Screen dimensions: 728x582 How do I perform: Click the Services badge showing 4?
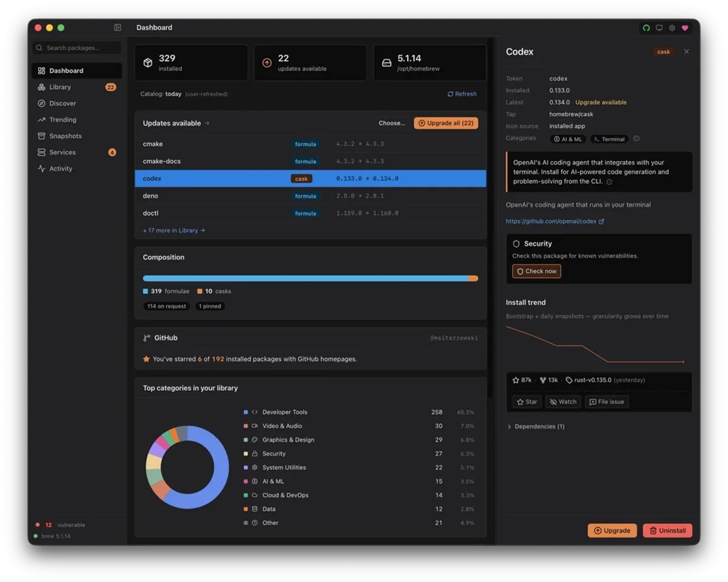[x=112, y=152]
